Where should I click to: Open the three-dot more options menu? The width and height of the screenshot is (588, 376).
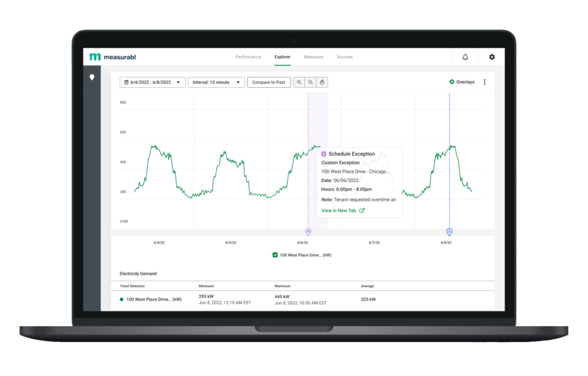pyautogui.click(x=485, y=82)
